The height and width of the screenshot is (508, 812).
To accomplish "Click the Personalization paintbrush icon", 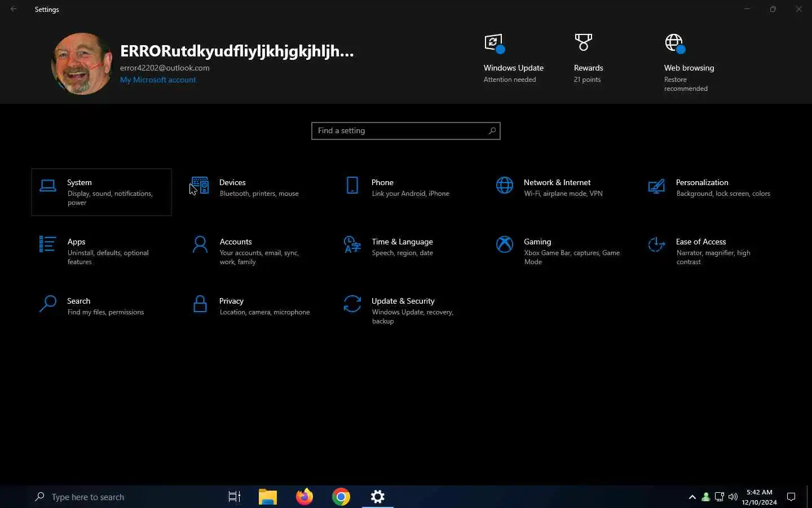I will pyautogui.click(x=656, y=186).
